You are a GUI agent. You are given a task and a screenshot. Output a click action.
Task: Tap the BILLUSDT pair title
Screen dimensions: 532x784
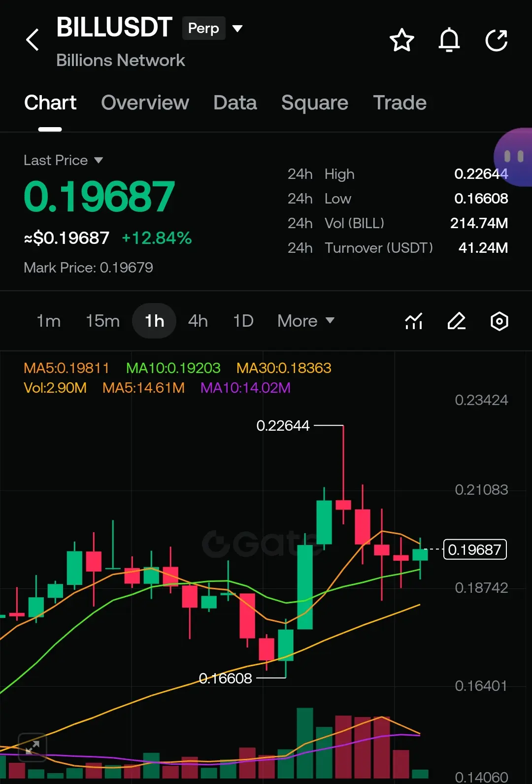point(114,27)
